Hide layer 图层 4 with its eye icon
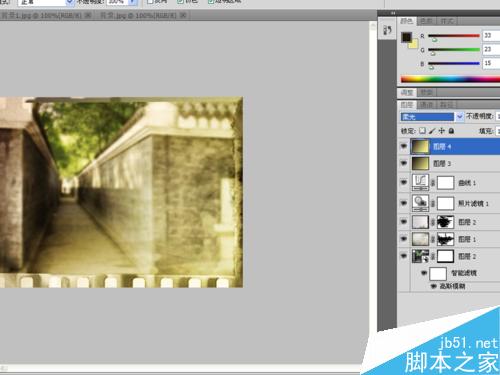Screen dimensions: 500x375 click(404, 146)
